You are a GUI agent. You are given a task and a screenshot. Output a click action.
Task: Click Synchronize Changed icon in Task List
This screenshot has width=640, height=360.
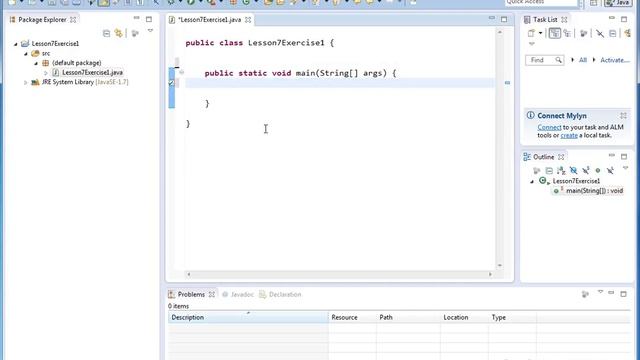[x=628, y=33]
